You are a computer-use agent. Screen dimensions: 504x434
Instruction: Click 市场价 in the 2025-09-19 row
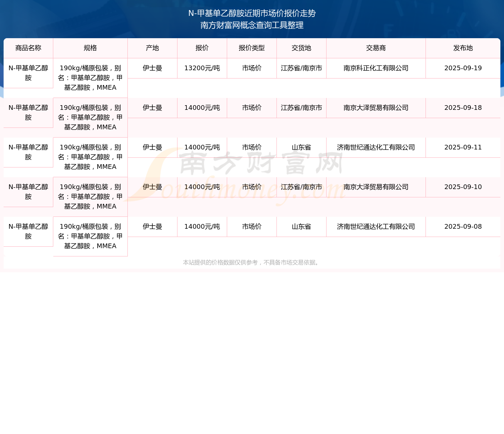252,68
